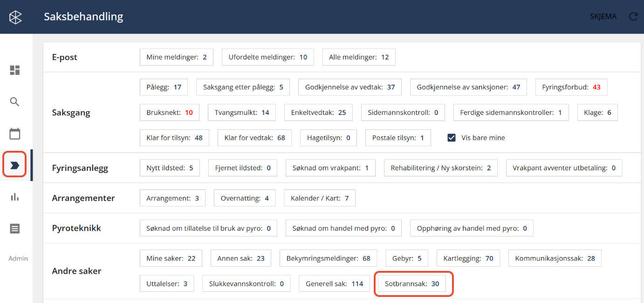Open Mine saker: 22
644x303 pixels.
tap(171, 258)
